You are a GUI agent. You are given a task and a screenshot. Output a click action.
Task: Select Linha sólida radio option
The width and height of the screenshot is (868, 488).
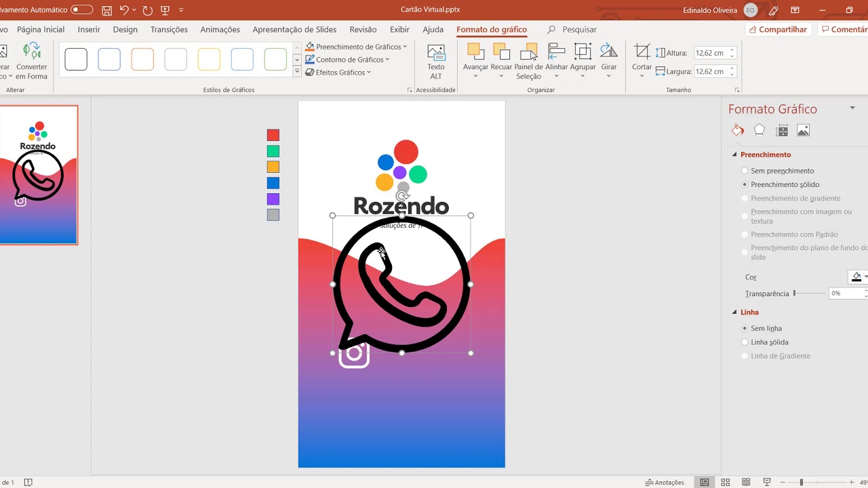pyautogui.click(x=745, y=342)
